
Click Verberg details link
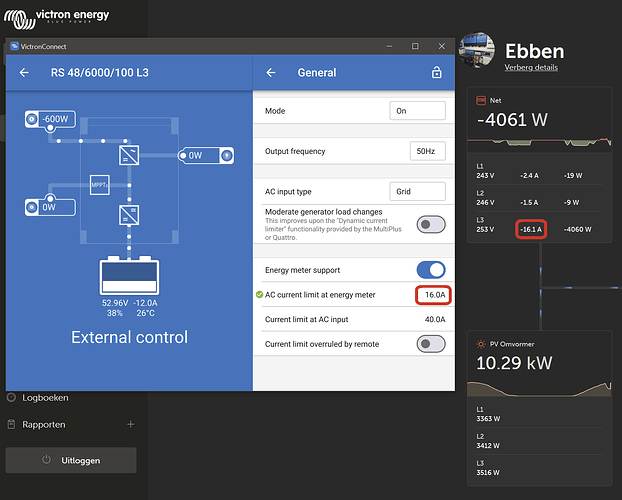(x=531, y=67)
